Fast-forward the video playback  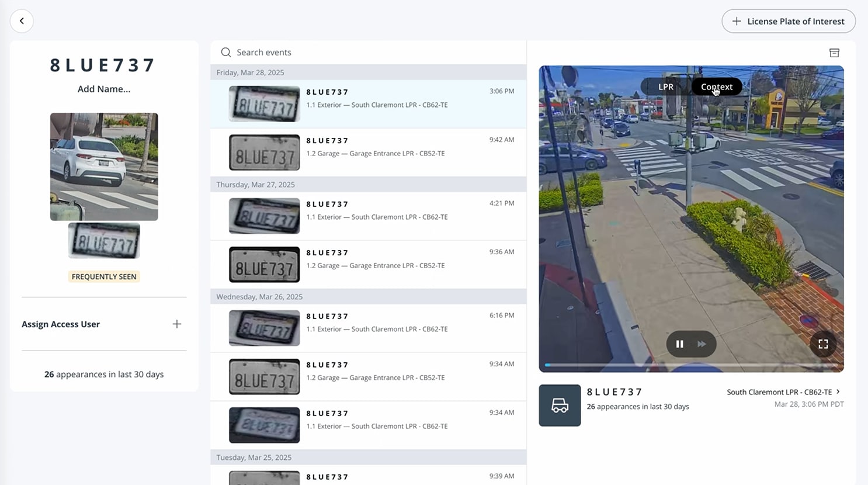pos(702,344)
